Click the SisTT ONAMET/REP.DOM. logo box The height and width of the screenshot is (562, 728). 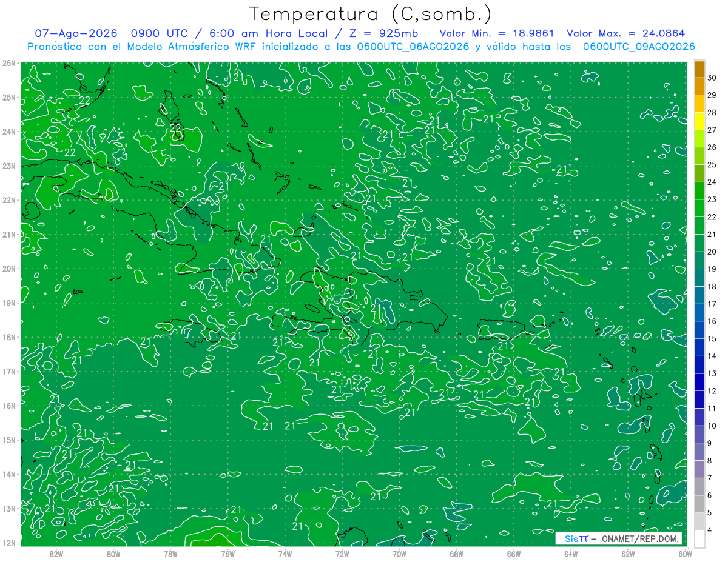pyautogui.click(x=619, y=538)
